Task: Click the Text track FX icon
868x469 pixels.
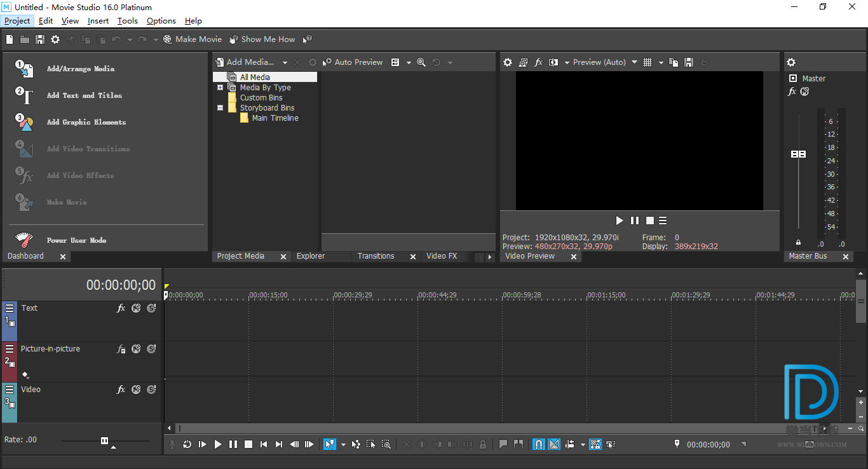Action: 121,308
